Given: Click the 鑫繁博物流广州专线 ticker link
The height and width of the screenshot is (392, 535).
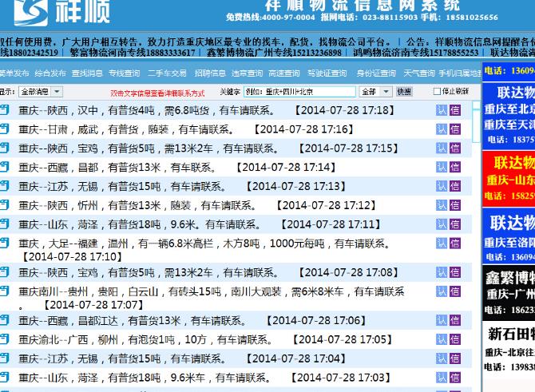Looking at the screenshot, I should click(275, 53).
